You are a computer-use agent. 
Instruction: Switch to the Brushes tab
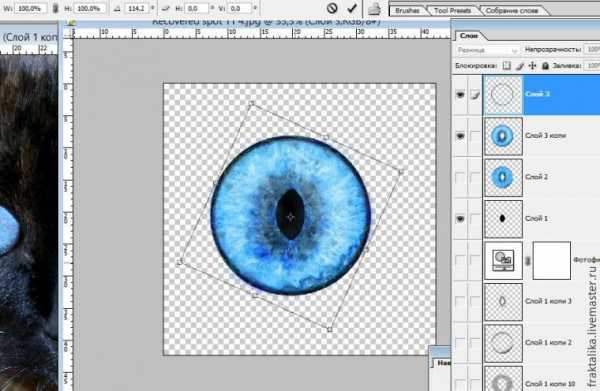coord(407,10)
